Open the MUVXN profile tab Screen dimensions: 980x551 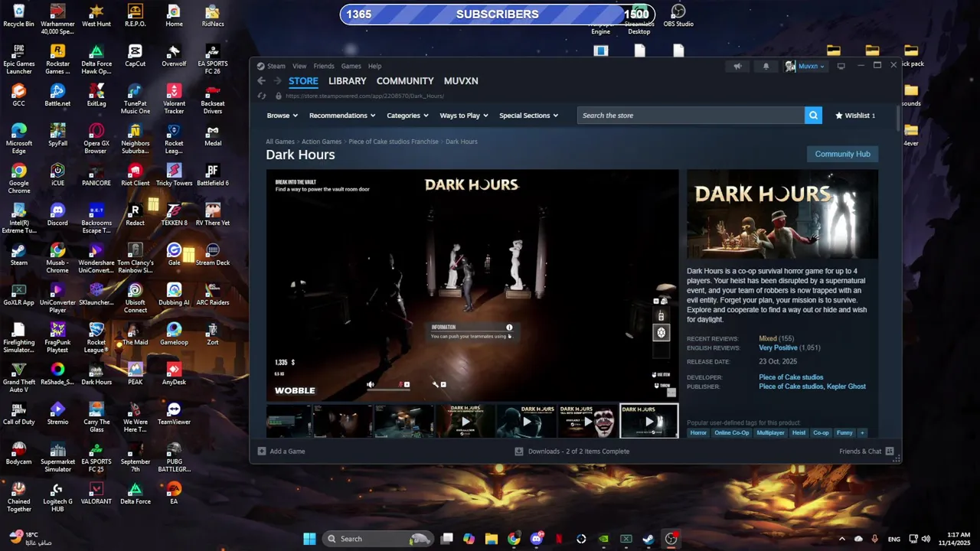tap(461, 80)
